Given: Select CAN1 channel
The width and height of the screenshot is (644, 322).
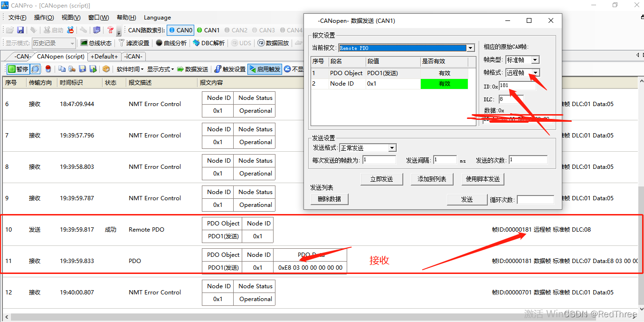Looking at the screenshot, I should 208,30.
